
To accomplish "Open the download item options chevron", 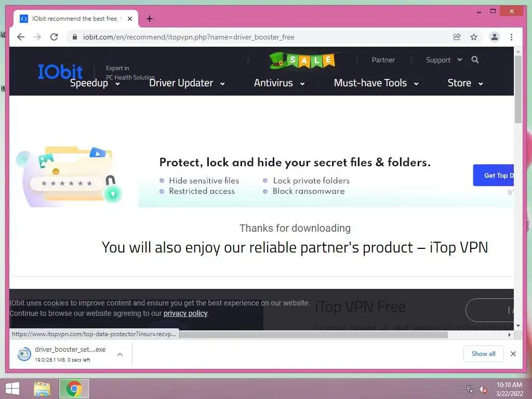I will coord(120,354).
